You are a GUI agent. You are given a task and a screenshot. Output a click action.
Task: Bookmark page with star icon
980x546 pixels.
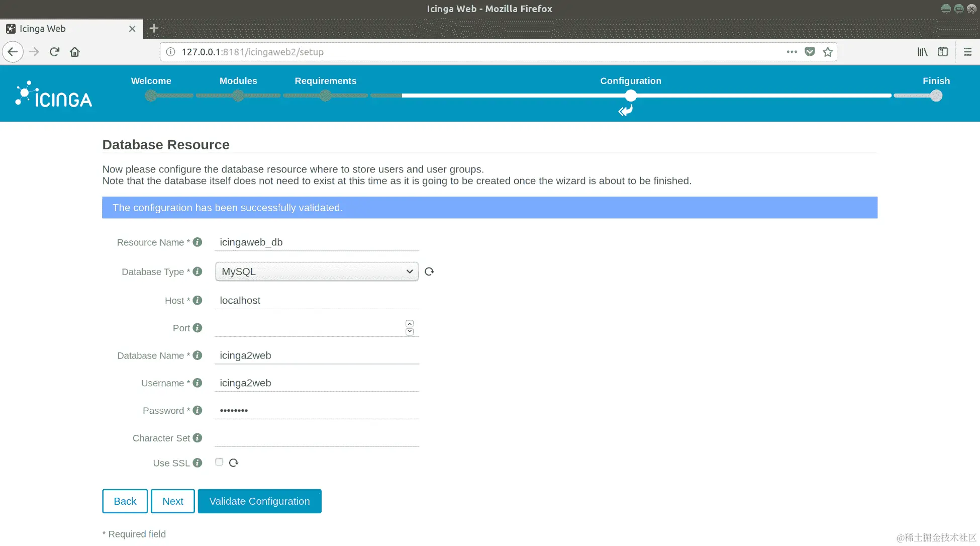coord(828,52)
